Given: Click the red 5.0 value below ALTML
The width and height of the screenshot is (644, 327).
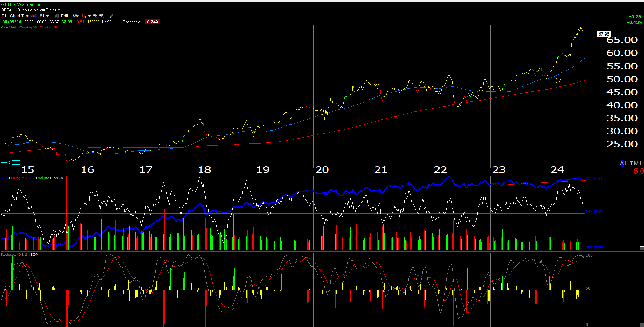Looking at the screenshot, I should tap(639, 171).
